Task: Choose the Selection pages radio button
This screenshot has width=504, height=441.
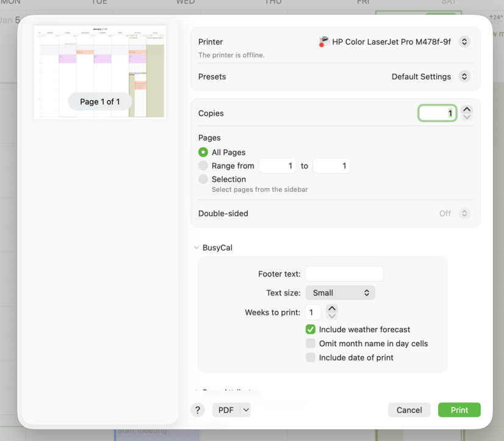Action: [203, 179]
